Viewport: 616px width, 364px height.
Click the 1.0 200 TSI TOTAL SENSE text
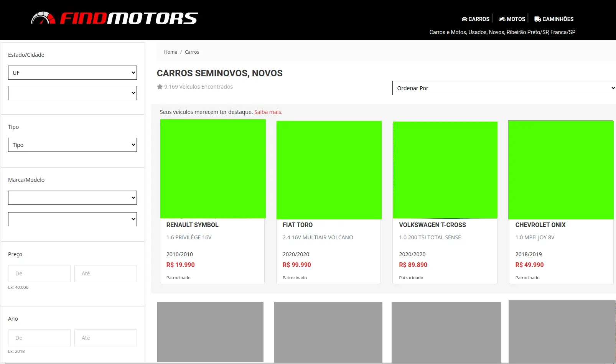pos(430,238)
